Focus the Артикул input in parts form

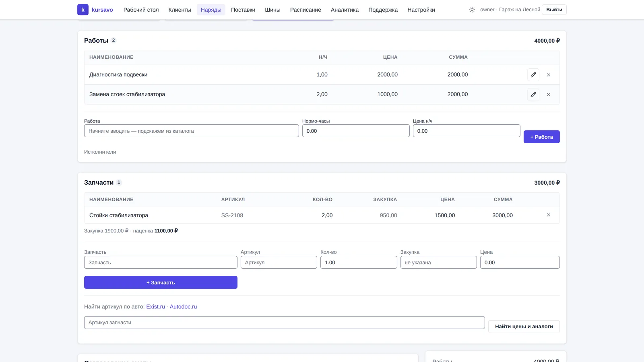(279, 262)
